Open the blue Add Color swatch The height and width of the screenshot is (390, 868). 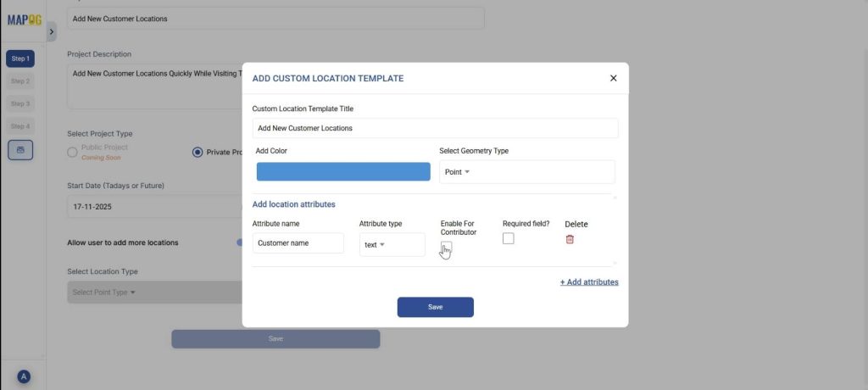343,172
